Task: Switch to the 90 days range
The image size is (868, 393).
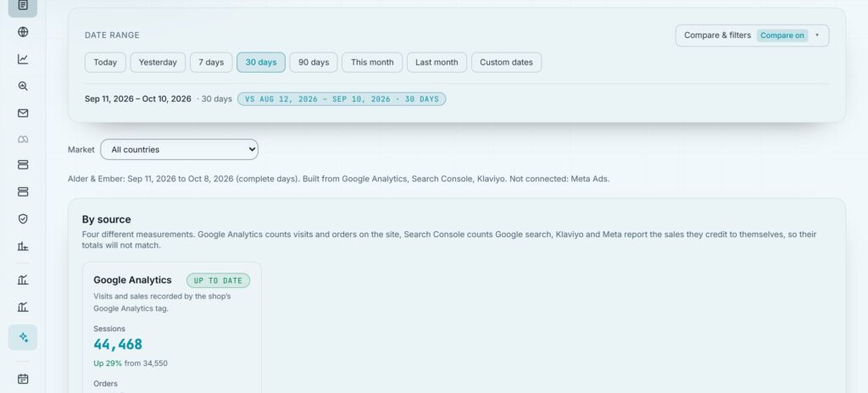Action: (314, 63)
